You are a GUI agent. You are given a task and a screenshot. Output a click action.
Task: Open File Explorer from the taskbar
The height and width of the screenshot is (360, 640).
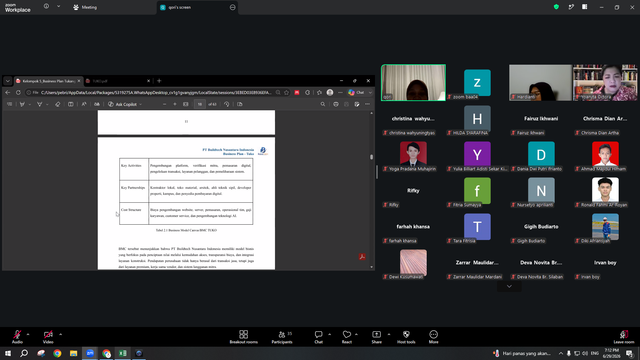73,353
